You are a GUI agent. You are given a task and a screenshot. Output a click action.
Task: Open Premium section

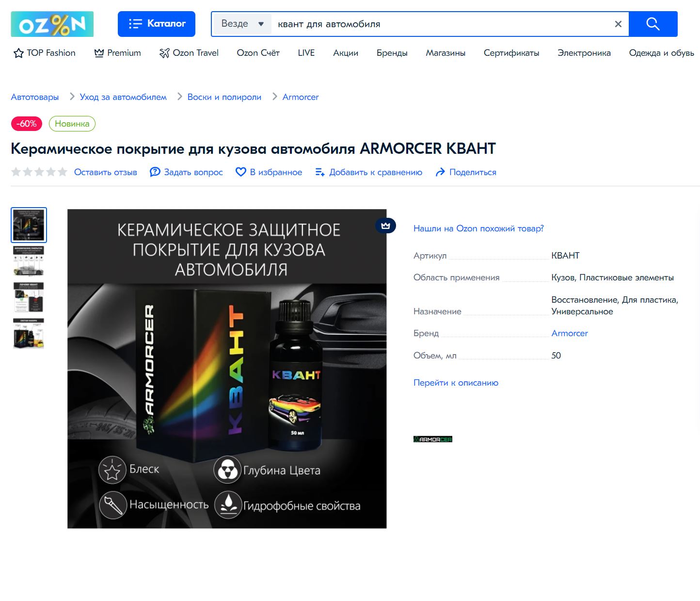(x=118, y=53)
